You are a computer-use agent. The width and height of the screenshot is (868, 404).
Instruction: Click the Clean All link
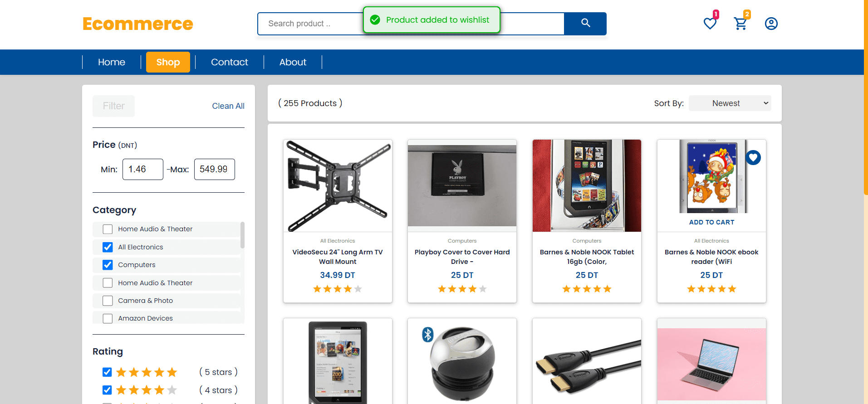tap(228, 106)
